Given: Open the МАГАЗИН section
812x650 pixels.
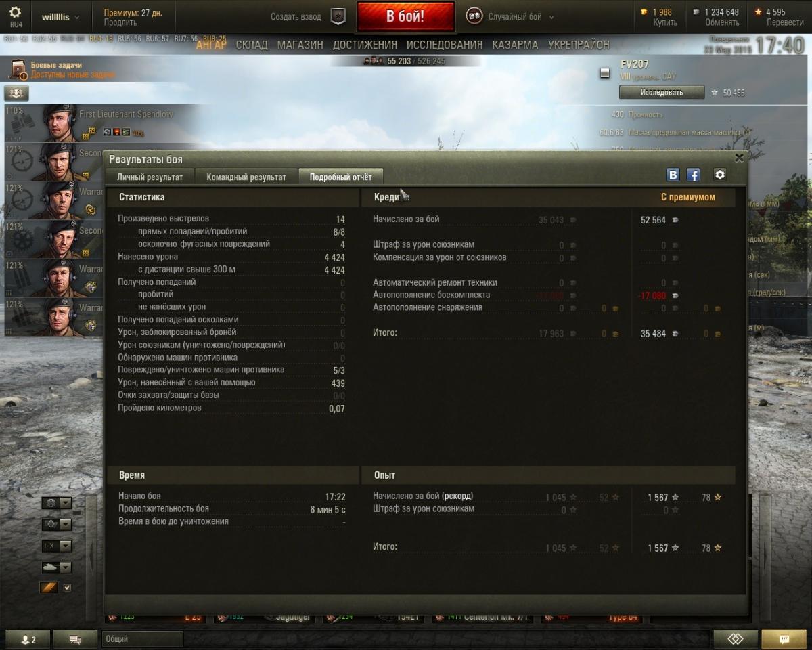Looking at the screenshot, I should tap(300, 45).
